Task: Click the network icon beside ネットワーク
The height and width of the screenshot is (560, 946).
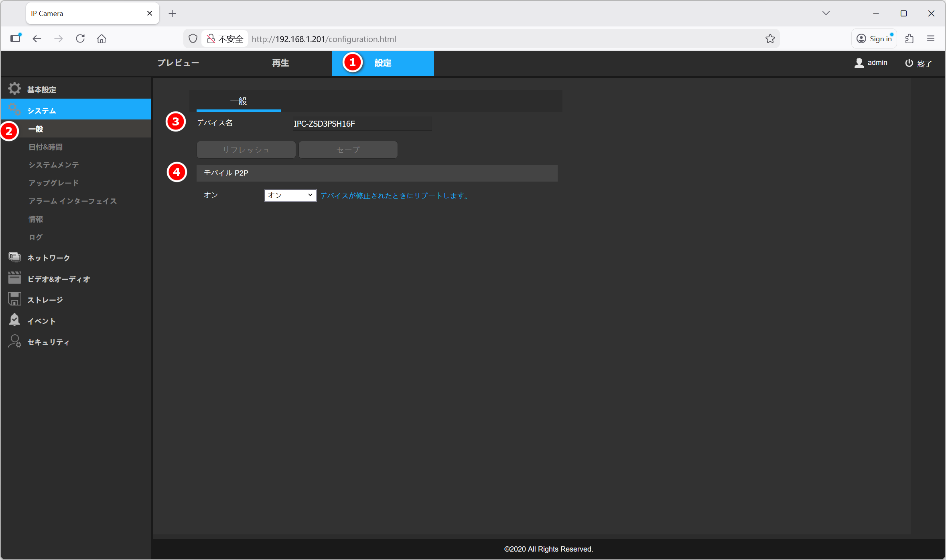Action: click(x=14, y=257)
